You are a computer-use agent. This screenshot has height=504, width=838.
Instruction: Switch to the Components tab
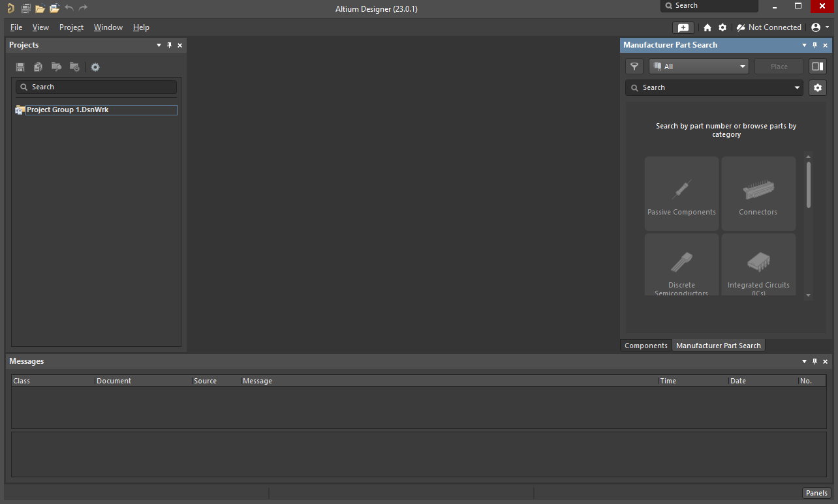click(646, 346)
